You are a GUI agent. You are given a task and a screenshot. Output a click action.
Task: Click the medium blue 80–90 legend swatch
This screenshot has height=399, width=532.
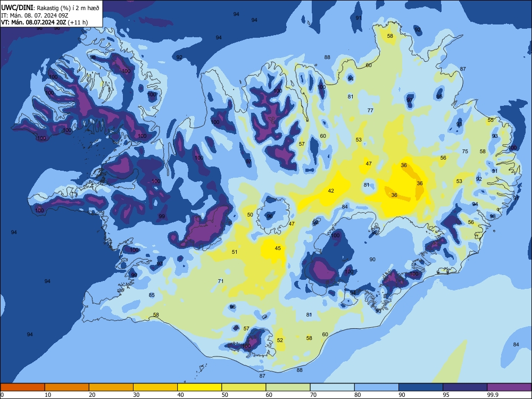[377, 387]
